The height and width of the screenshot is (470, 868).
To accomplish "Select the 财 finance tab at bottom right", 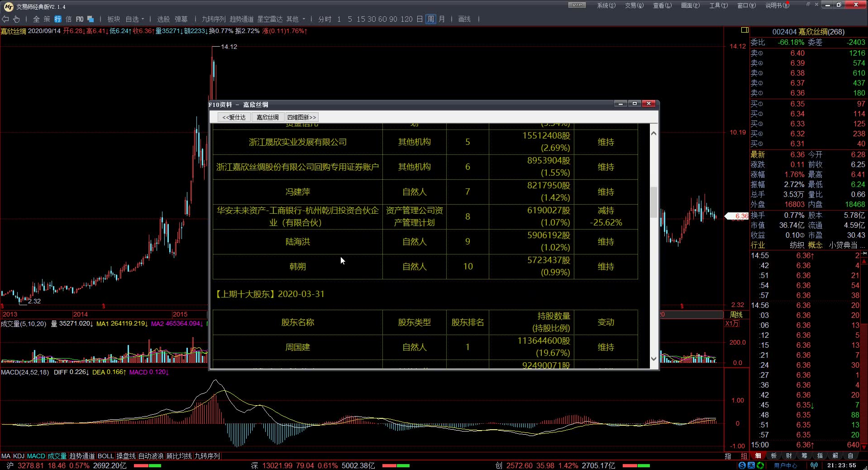I will pos(789,456).
